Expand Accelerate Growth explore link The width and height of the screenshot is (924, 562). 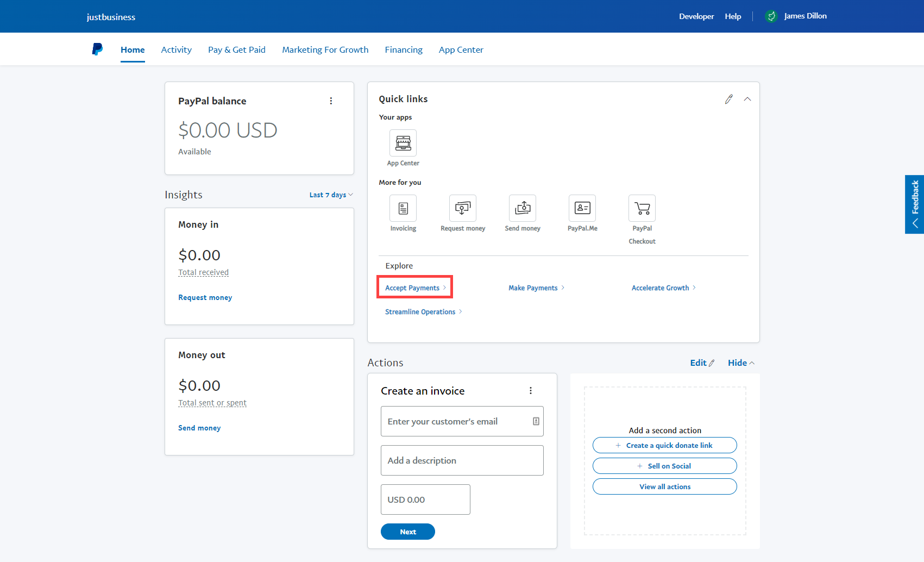tap(663, 288)
